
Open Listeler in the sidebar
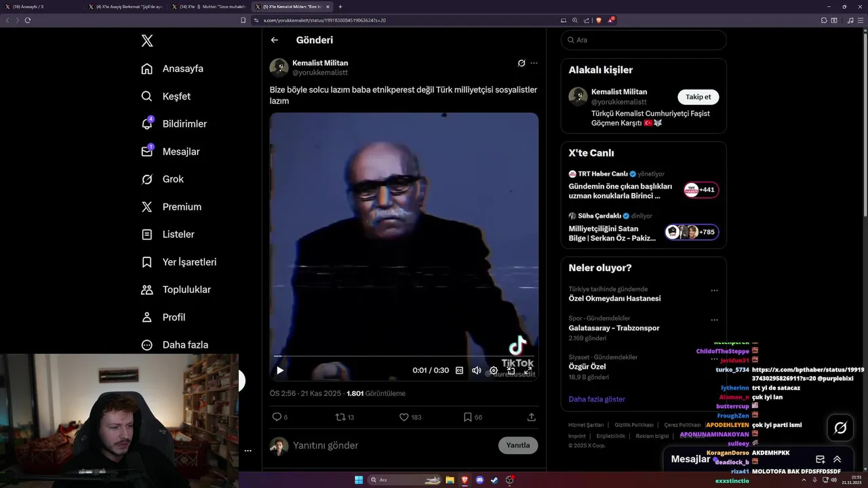[167, 235]
